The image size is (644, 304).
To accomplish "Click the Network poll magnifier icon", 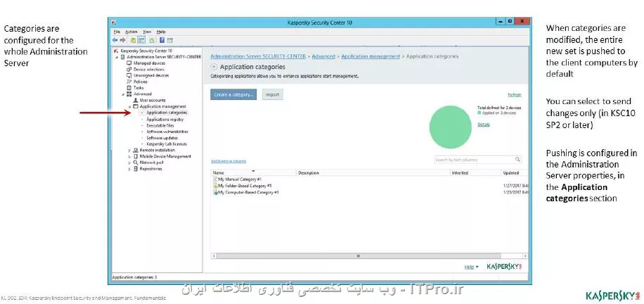I will (x=136, y=163).
